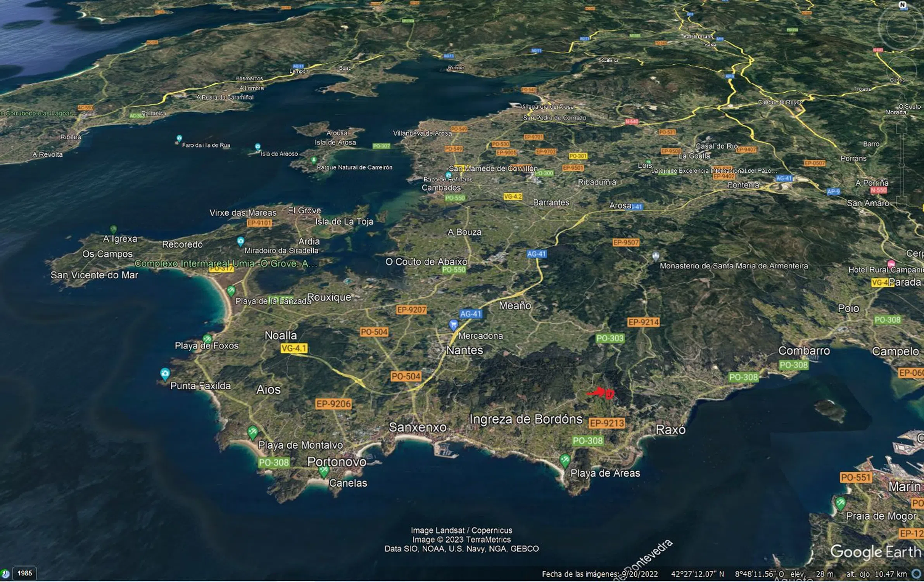
Task: Click the Miradoiro da Siradella camera pin
Action: pyautogui.click(x=240, y=241)
